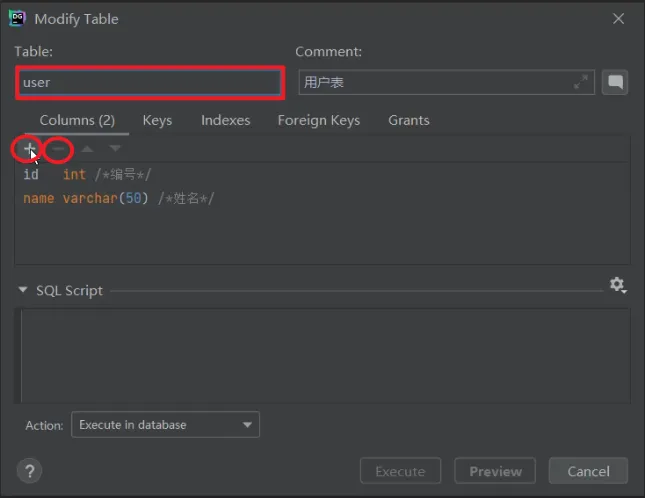Move column up with arrow icon
Screen dimensions: 645x498
pos(87,149)
